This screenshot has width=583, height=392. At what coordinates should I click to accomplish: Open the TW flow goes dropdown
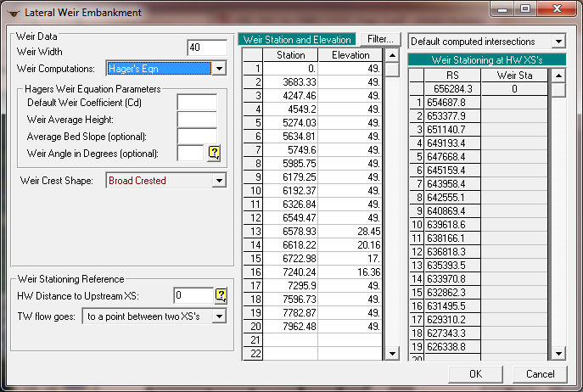click(220, 316)
